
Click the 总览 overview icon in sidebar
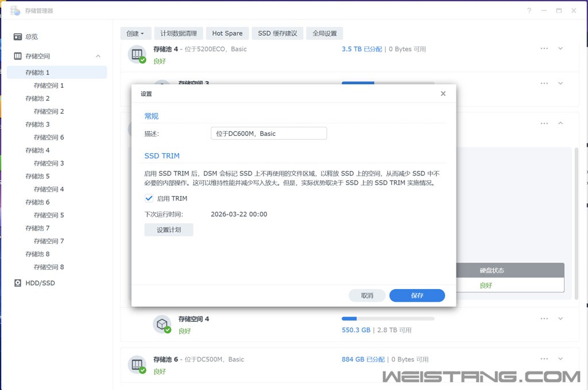[x=18, y=37]
